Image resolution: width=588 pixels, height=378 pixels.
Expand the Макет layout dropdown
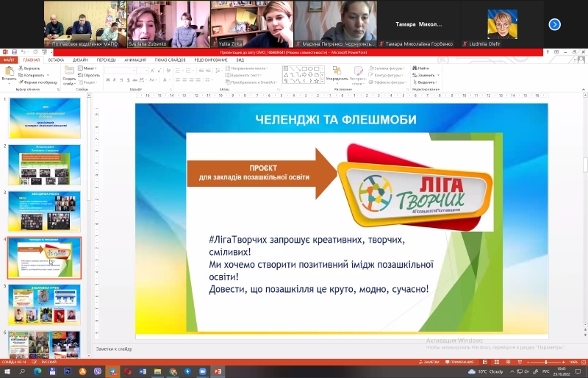tap(87, 68)
